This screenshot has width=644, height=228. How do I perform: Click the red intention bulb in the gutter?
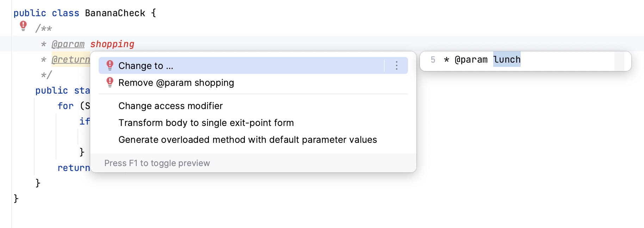(x=23, y=25)
